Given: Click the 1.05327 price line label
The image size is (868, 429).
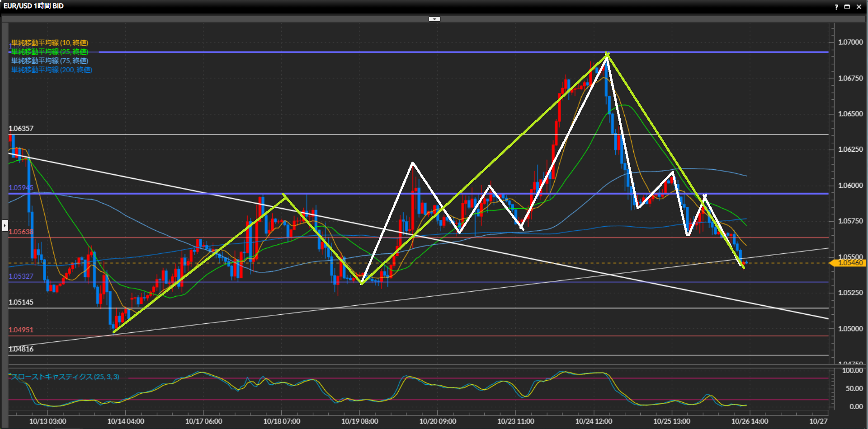Looking at the screenshot, I should (21, 276).
